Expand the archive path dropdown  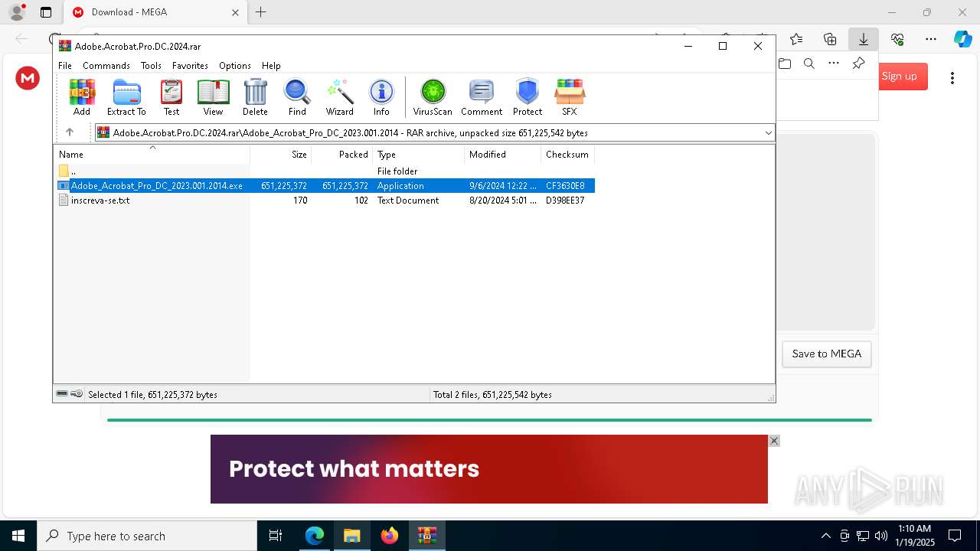click(768, 133)
